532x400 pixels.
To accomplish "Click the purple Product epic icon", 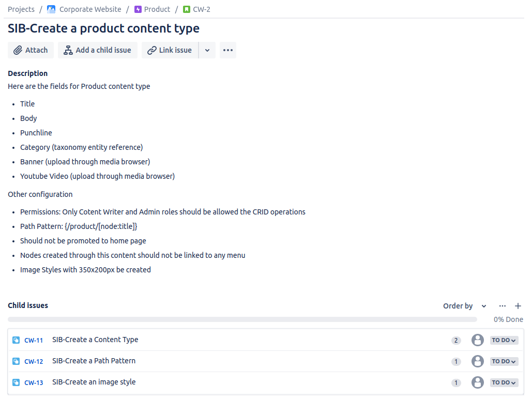I will pos(137,9).
